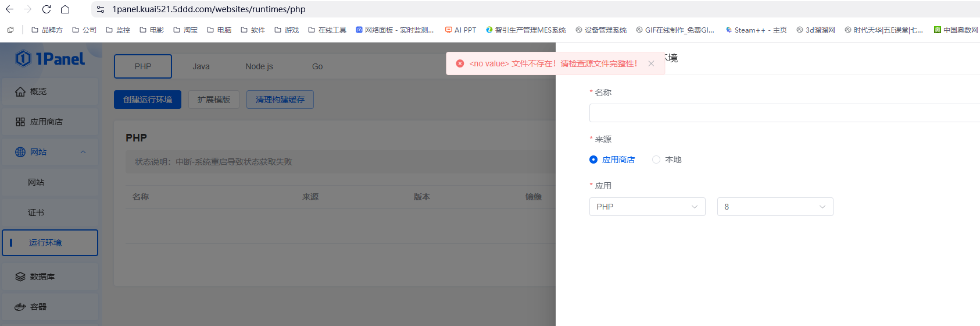The image size is (980, 326).
Task: Open 网络面板 实时监测 bookmark
Action: click(395, 30)
